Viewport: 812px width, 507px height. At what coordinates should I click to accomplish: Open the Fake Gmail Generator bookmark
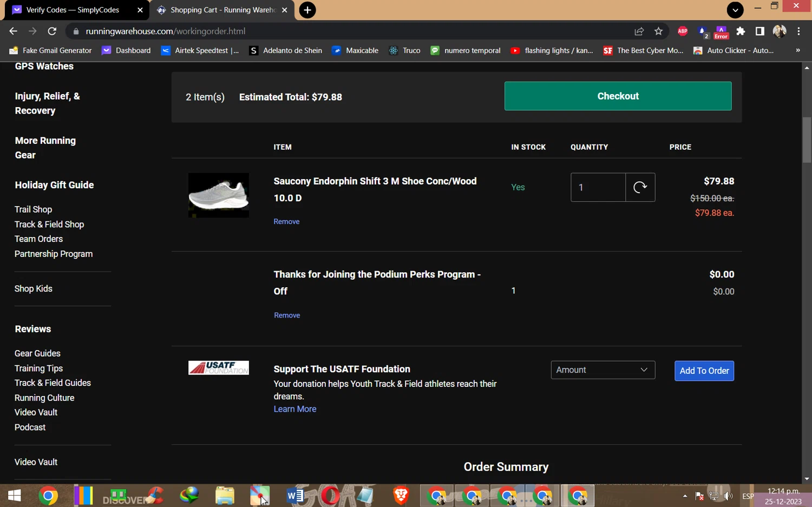pyautogui.click(x=50, y=50)
